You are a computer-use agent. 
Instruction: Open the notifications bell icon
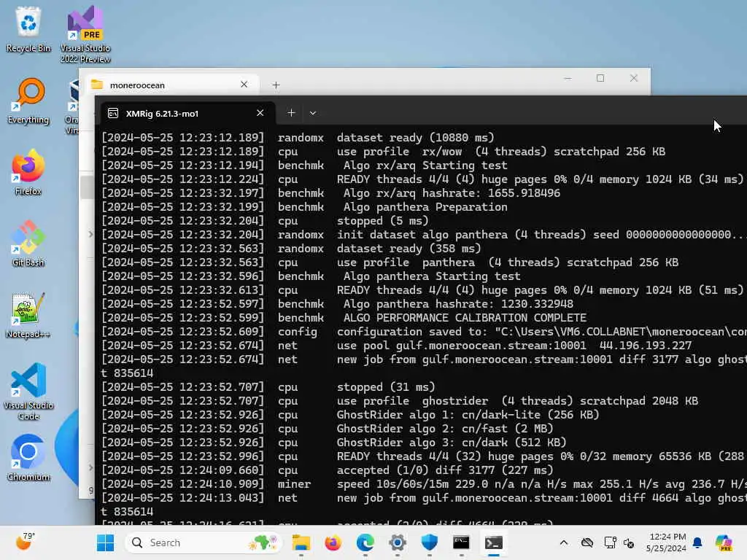point(697,542)
